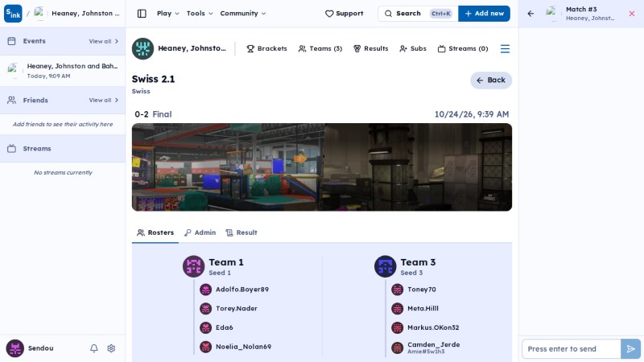Open the Tools dropdown menu
Screen dimensions: 644x362
tap(200, 14)
